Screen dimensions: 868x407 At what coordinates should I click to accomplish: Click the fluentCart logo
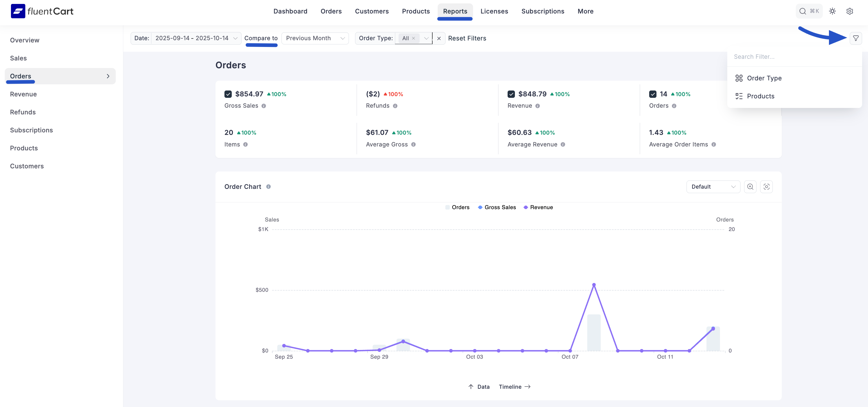[42, 11]
